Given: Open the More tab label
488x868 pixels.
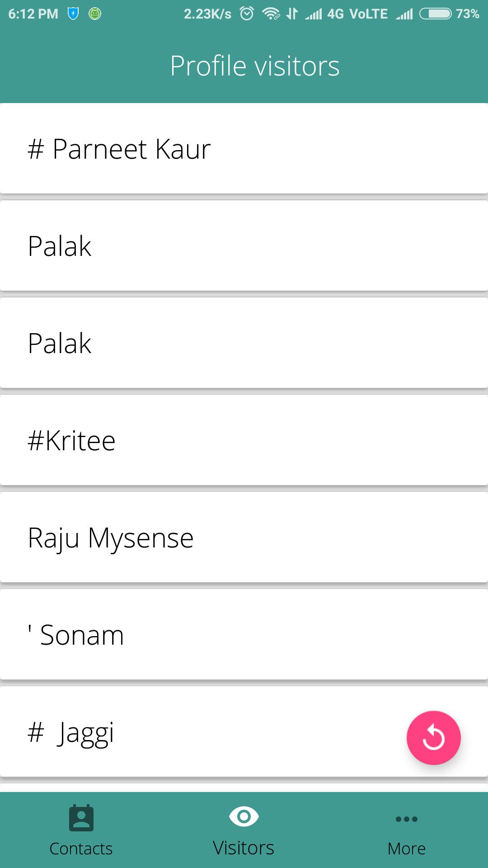Looking at the screenshot, I should [406, 849].
